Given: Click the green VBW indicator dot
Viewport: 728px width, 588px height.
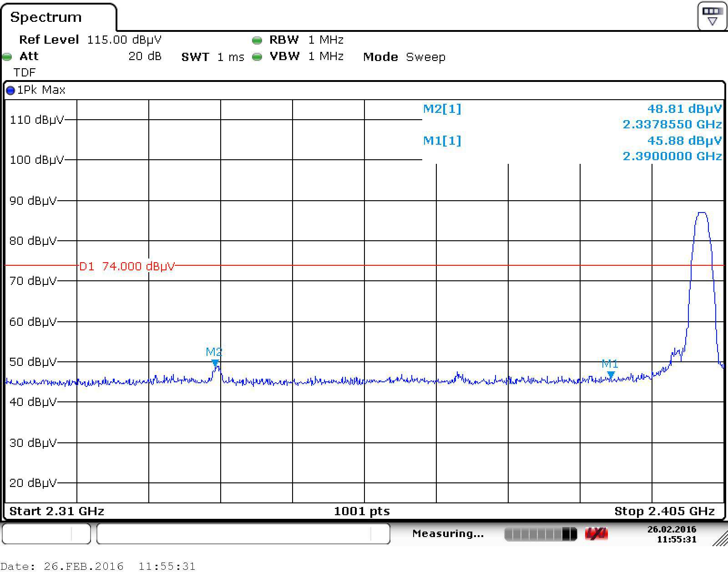Looking at the screenshot, I should (x=257, y=57).
